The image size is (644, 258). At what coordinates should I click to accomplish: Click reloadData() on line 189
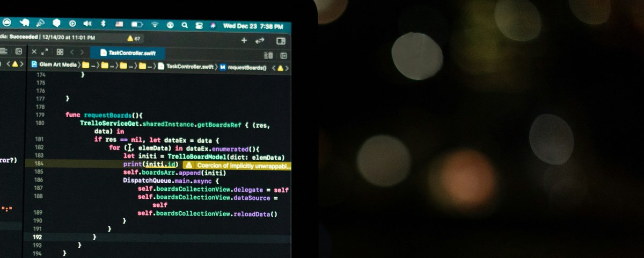pyautogui.click(x=255, y=214)
